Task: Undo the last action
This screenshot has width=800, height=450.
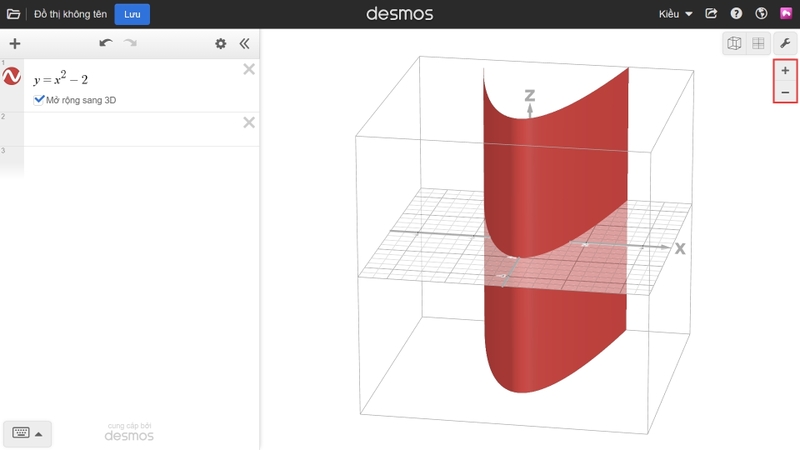Action: [106, 43]
